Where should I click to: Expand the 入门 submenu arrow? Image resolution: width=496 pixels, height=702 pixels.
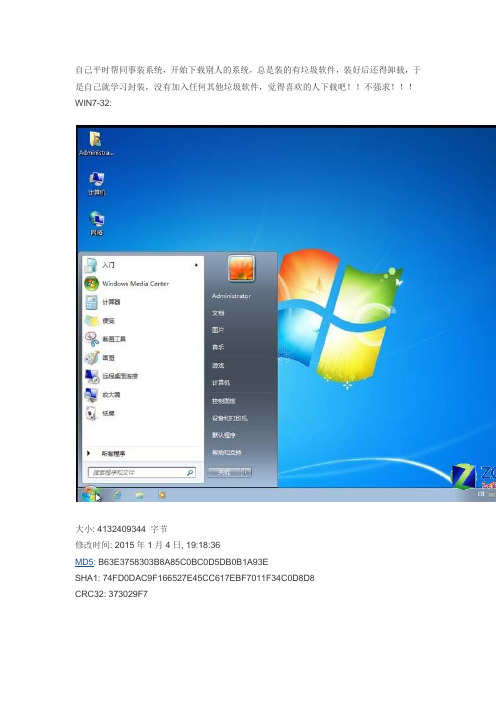pos(196,265)
